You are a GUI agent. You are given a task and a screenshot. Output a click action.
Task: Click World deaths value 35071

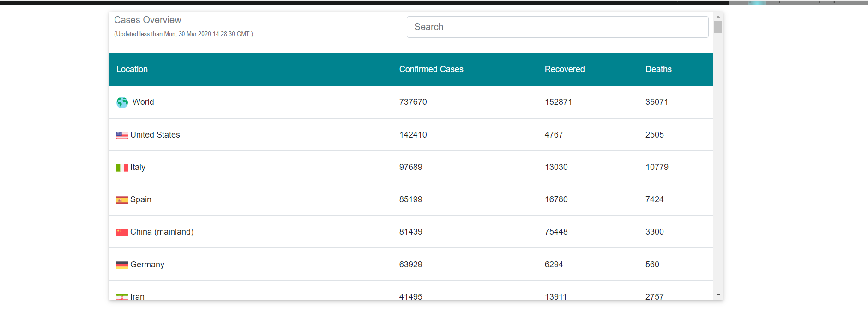[x=657, y=102]
